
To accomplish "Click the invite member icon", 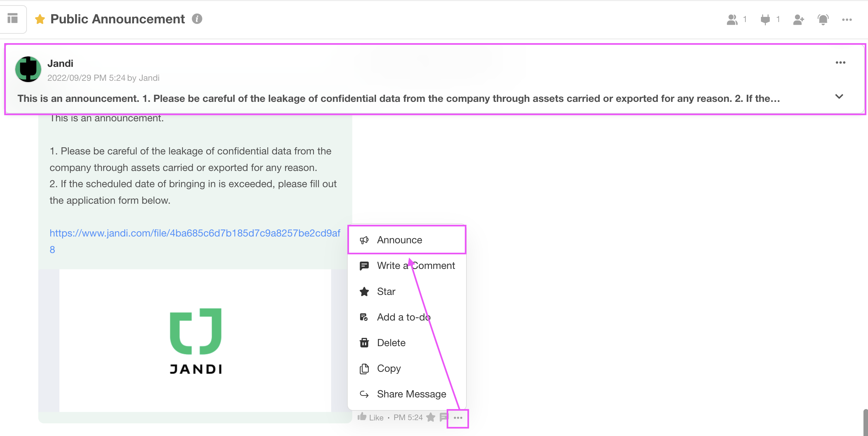I will click(798, 19).
